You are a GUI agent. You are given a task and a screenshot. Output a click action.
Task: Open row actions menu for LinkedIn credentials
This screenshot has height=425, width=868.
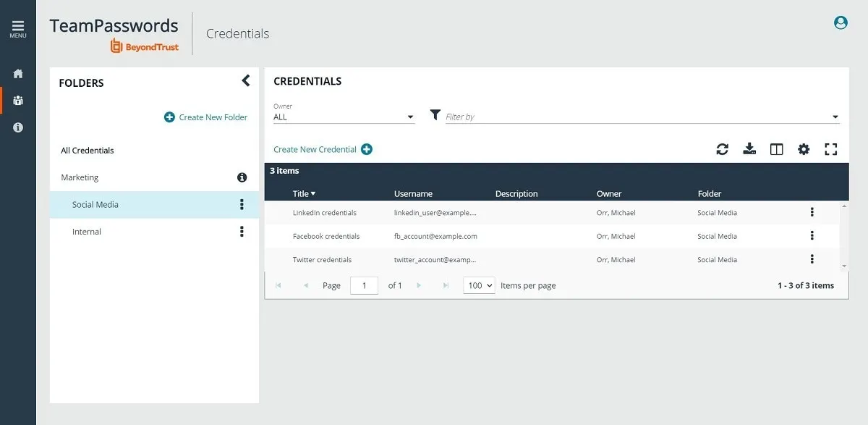(812, 212)
